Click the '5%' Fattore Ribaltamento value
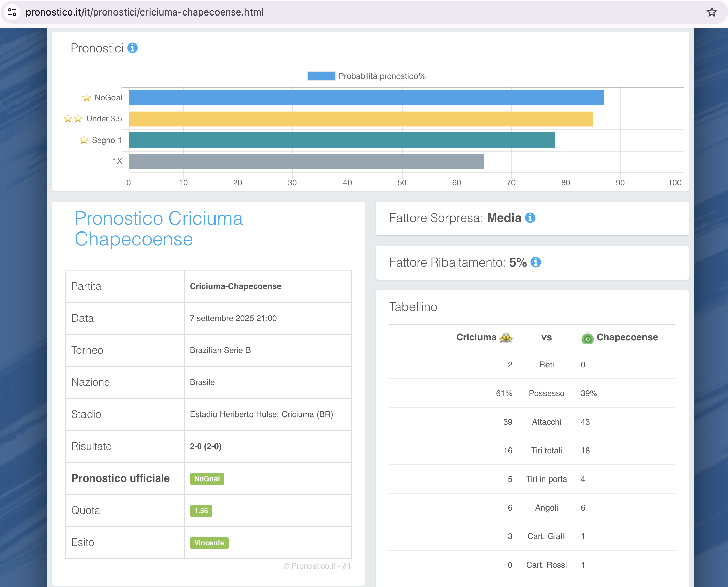 (x=518, y=262)
